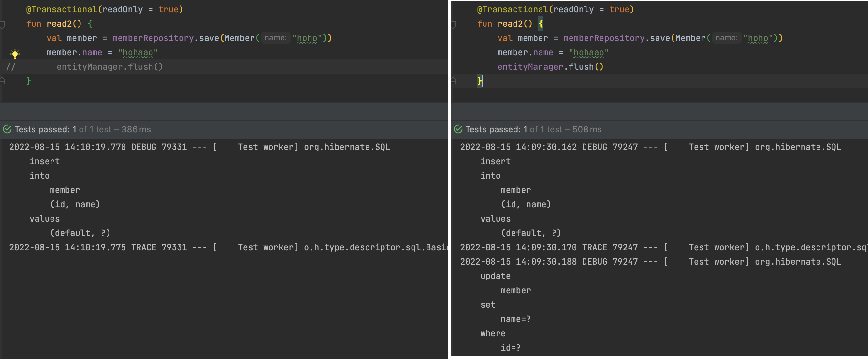Click underlined name property in right editor
Screen dimensions: 868x359
pos(543,52)
